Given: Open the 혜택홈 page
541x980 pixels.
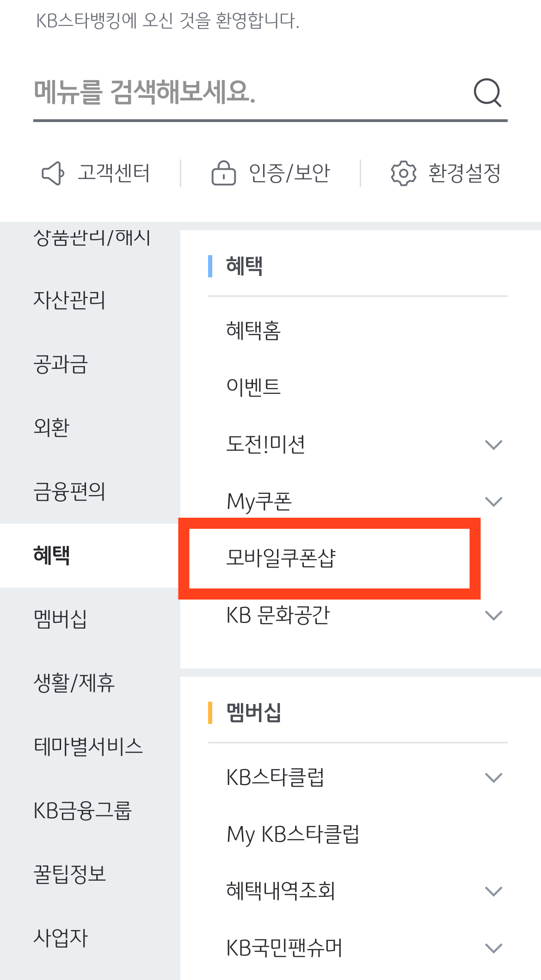Looking at the screenshot, I should coord(253,330).
